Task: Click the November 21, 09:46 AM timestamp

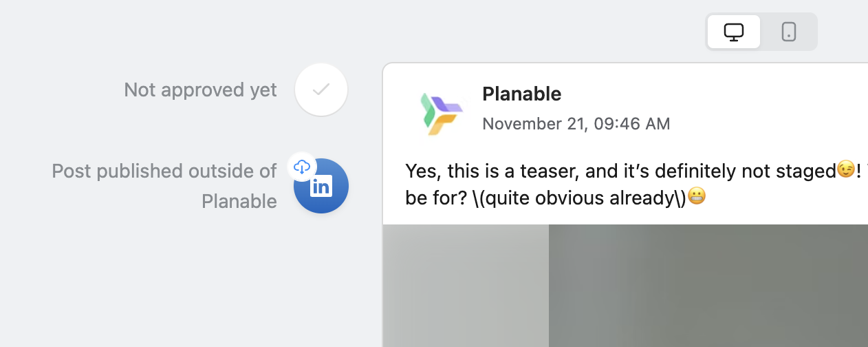Action: click(x=576, y=124)
